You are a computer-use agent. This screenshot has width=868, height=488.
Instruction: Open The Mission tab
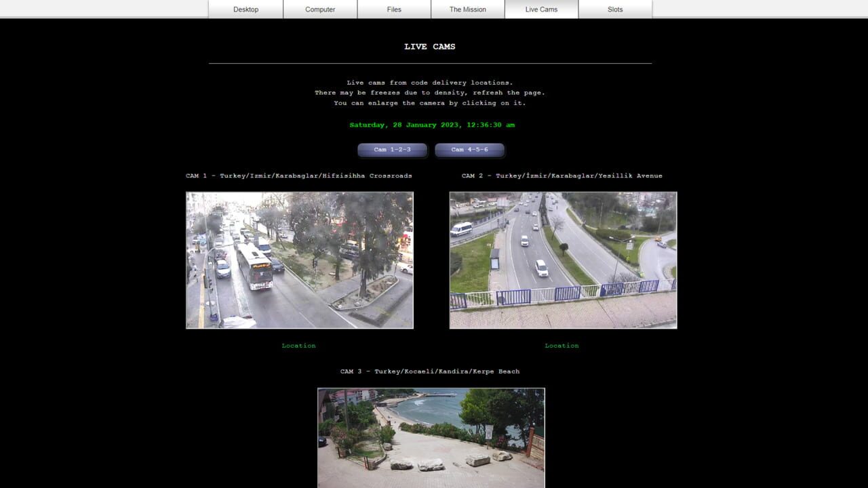pos(467,9)
